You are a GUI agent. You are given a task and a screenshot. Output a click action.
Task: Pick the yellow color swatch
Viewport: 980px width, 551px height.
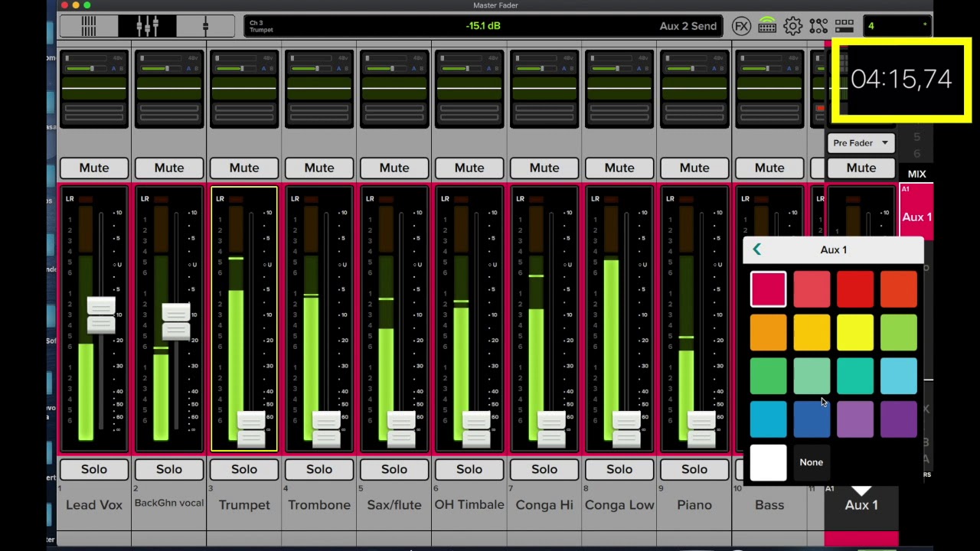855,333
